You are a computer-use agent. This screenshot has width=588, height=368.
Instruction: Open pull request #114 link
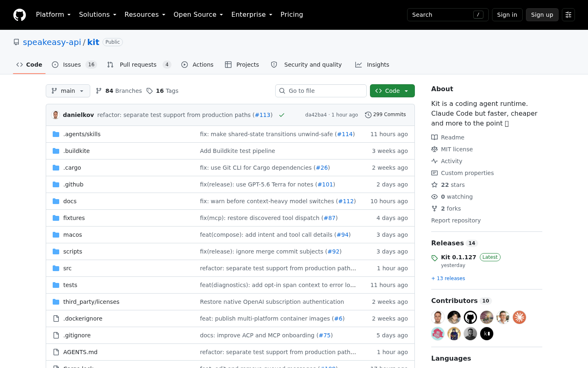345,134
